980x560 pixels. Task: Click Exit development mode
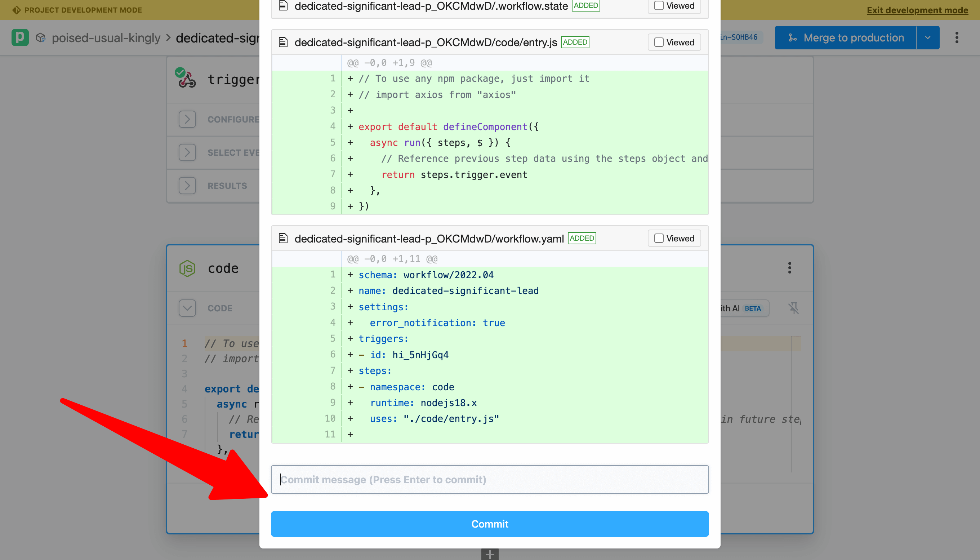point(917,10)
